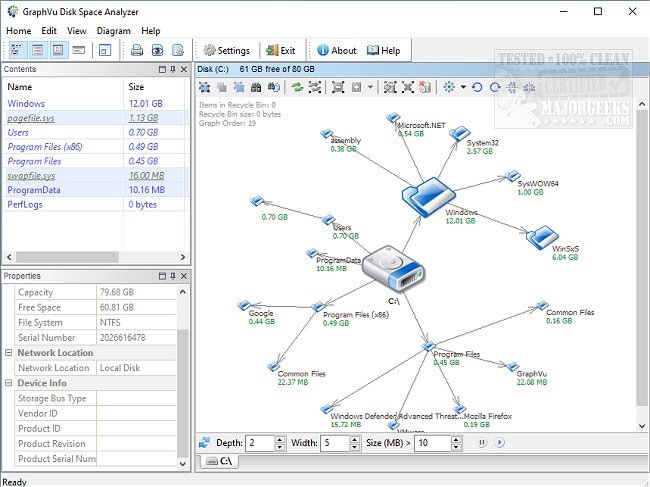Click the window layout icon before Print
The width and height of the screenshot is (650, 487).
point(104,51)
